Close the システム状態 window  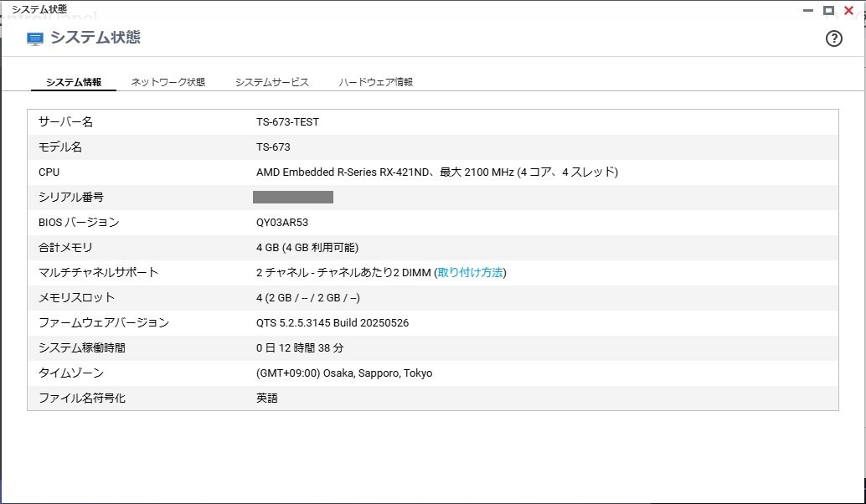849,11
